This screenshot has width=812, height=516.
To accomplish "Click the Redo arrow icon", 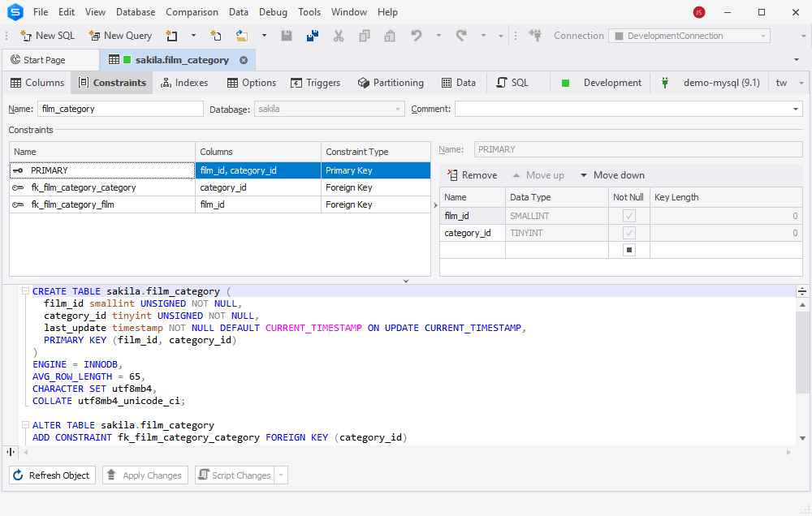I will pyautogui.click(x=461, y=36).
